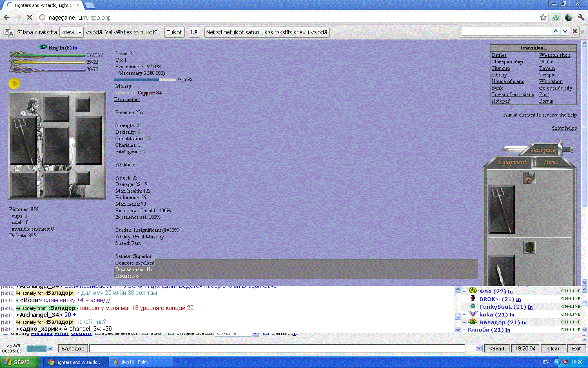Click Фея's clan emblem icon
The image size is (588, 368).
tap(473, 290)
